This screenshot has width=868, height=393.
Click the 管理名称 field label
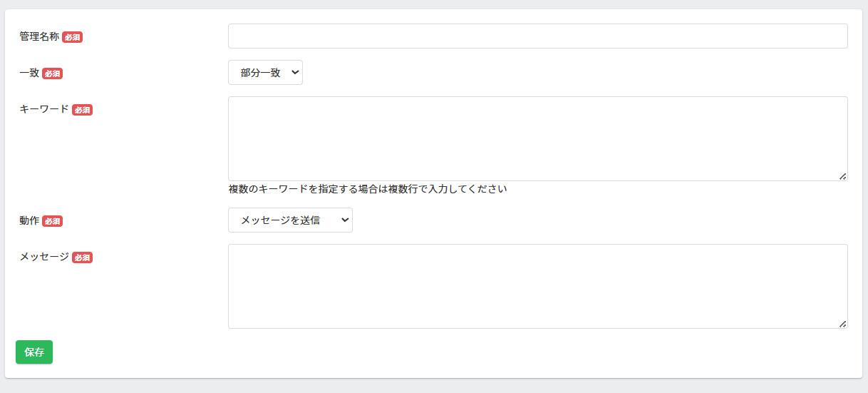(39, 36)
